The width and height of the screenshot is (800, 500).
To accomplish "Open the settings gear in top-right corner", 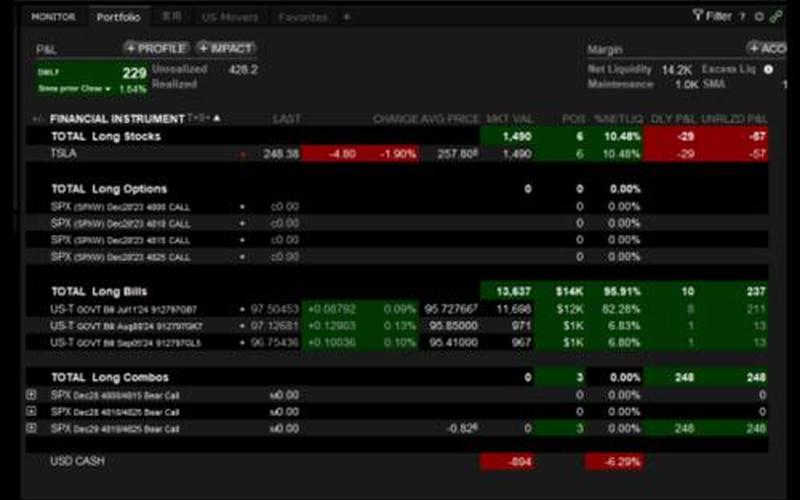I will (x=759, y=16).
